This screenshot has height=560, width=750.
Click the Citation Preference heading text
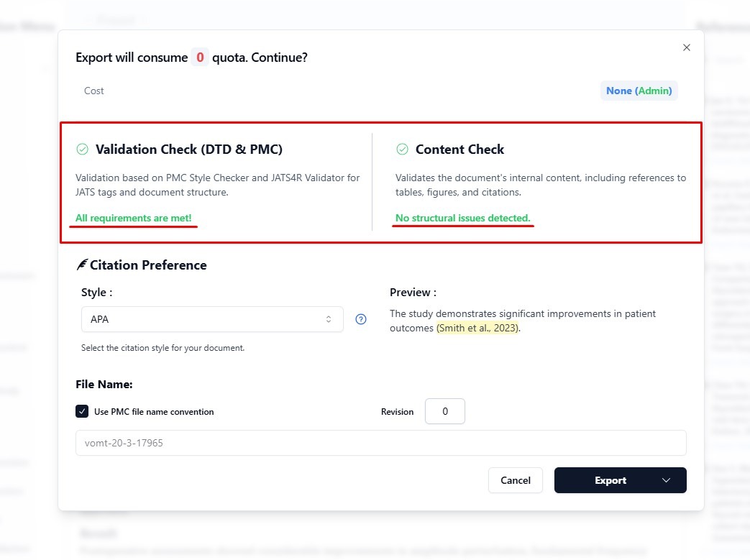coord(148,265)
